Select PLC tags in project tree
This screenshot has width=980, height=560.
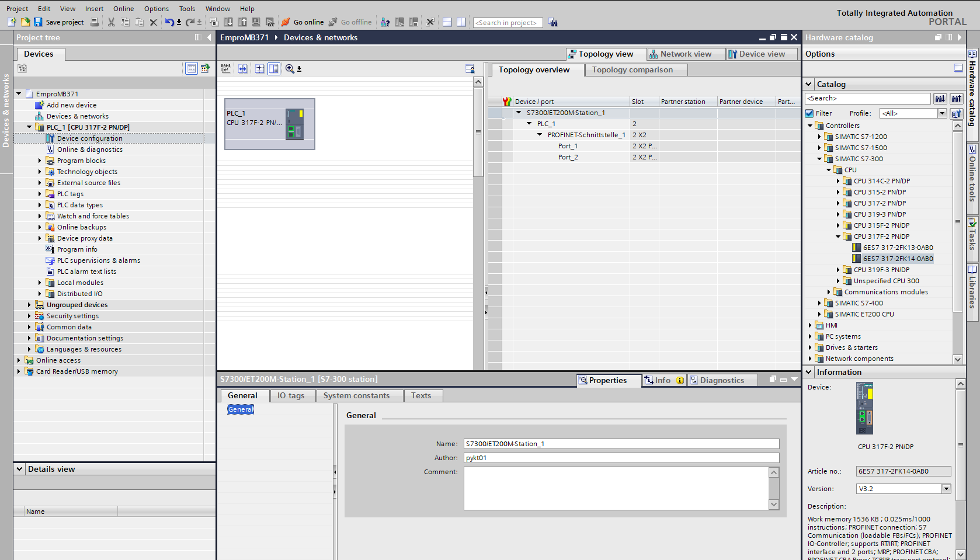[x=70, y=194]
